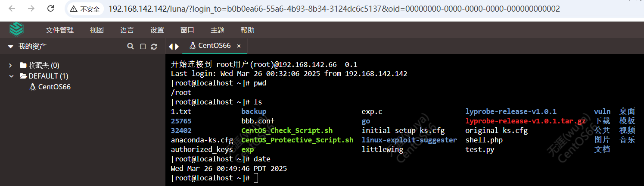Click the browser back arrow
644x186 pixels.
pos(12,9)
